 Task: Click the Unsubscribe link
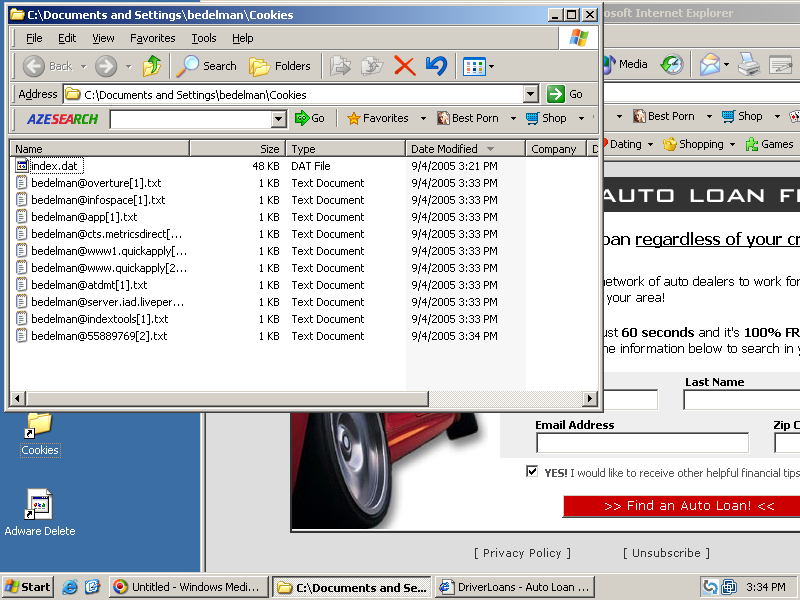pos(666,553)
